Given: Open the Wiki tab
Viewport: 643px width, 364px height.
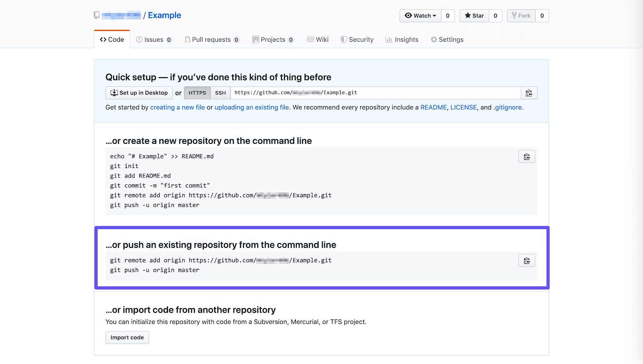Looking at the screenshot, I should (x=317, y=39).
